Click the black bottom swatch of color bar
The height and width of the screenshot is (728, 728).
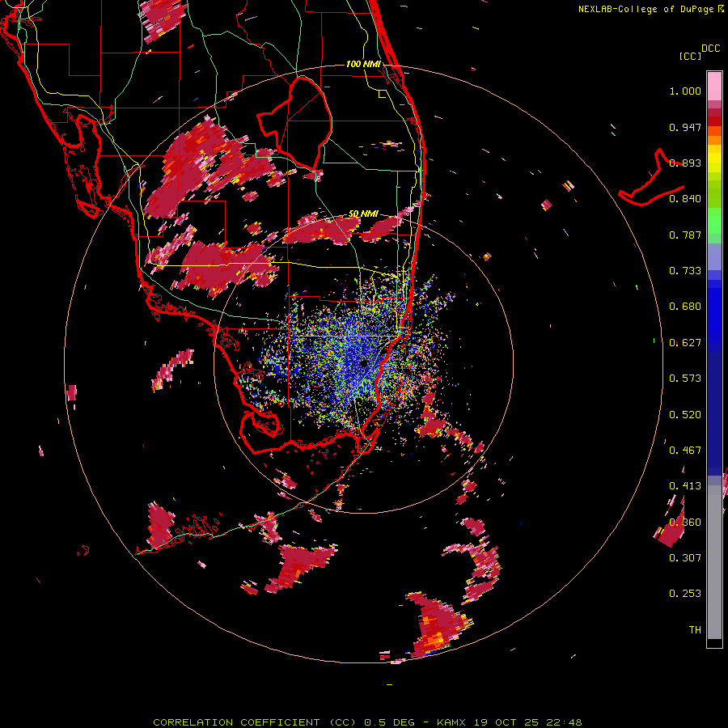(x=714, y=643)
